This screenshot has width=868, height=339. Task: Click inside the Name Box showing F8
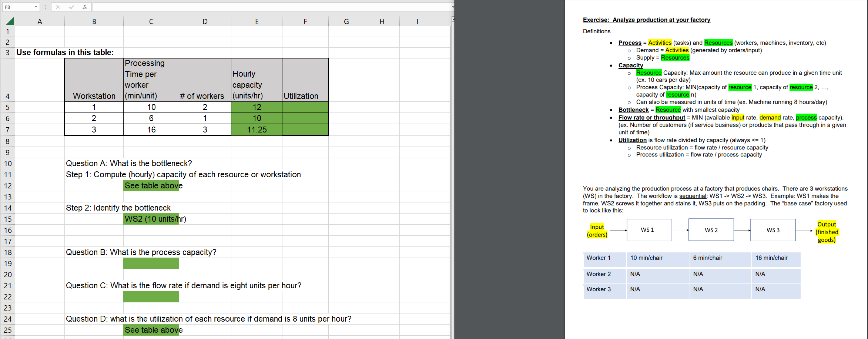(19, 7)
